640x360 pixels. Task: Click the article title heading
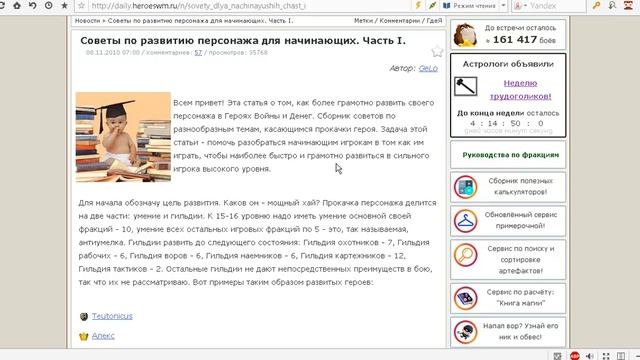tap(243, 40)
